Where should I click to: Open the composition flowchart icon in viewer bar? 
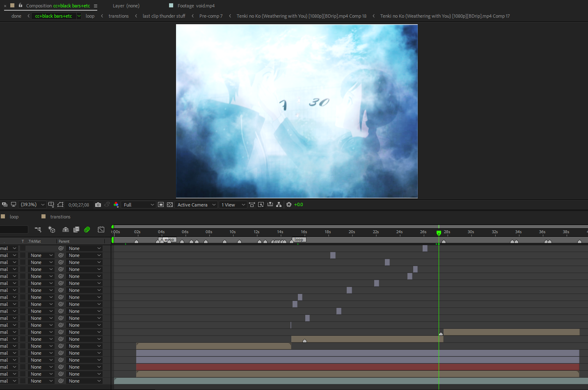(279, 204)
